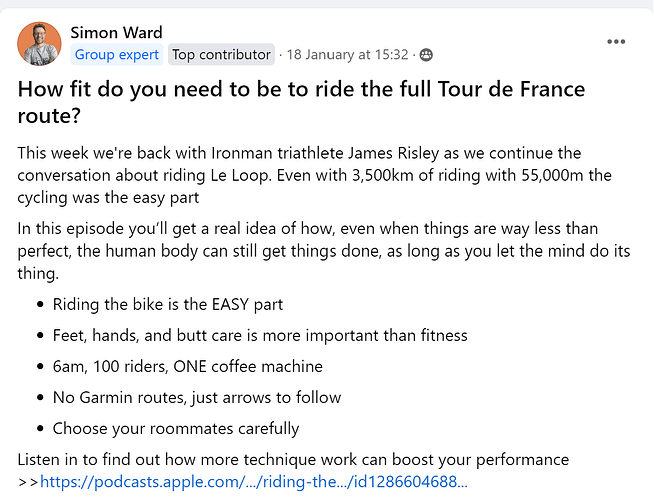
Task: Select the "Choose your roommates carefully" bullet
Action: 176,429
